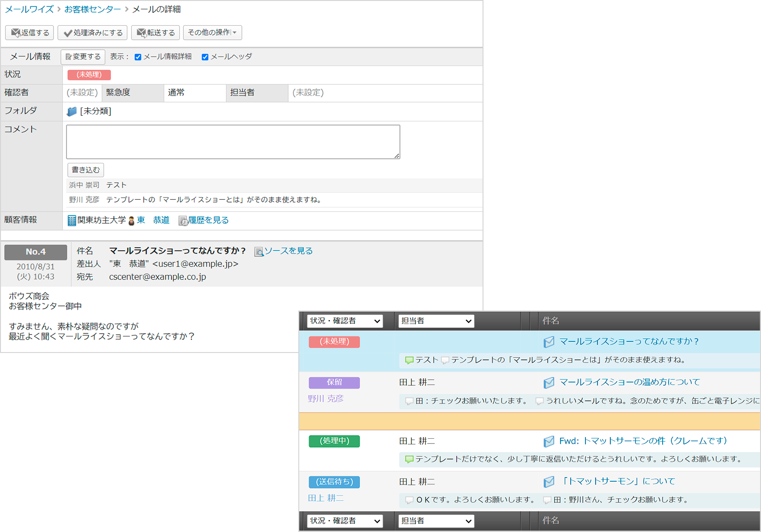Click the mail icon beside マールライスショーの温め方について

pyautogui.click(x=549, y=383)
